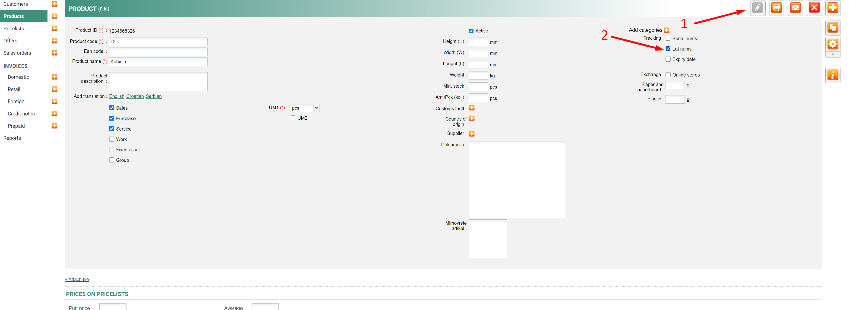The image size is (868, 310).
Task: Click the red X delete icon
Action: (x=814, y=8)
